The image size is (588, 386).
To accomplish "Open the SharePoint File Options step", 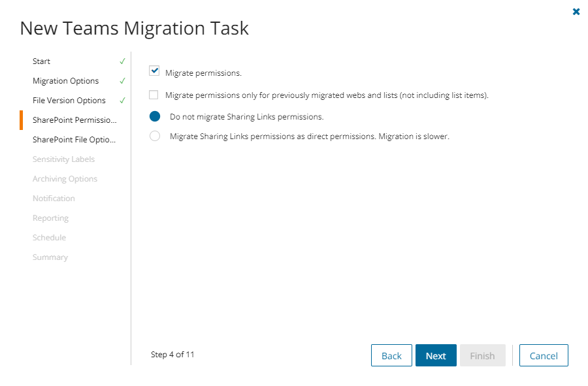I will pyautogui.click(x=74, y=140).
